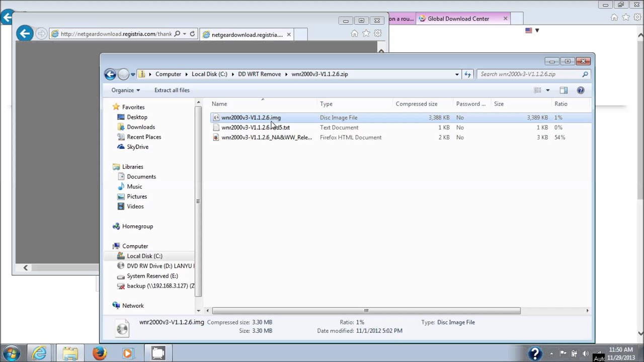Image resolution: width=644 pixels, height=362 pixels.
Task: Open Favorites in navigation pane
Action: [x=133, y=107]
